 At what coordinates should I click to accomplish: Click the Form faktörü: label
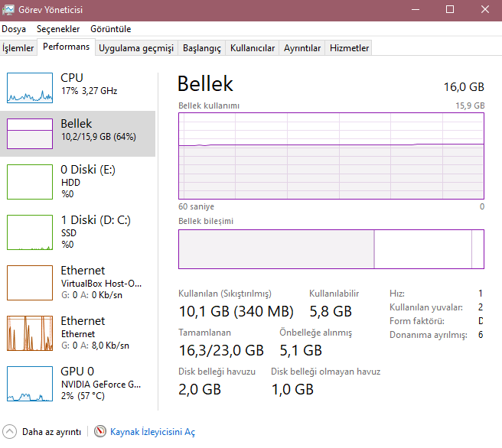click(417, 321)
